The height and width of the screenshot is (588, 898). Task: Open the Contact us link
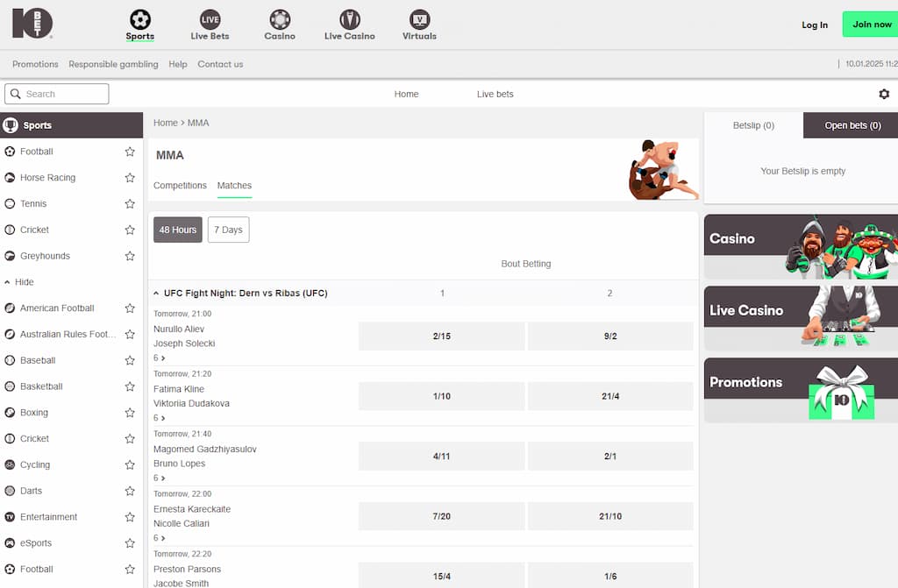(220, 64)
